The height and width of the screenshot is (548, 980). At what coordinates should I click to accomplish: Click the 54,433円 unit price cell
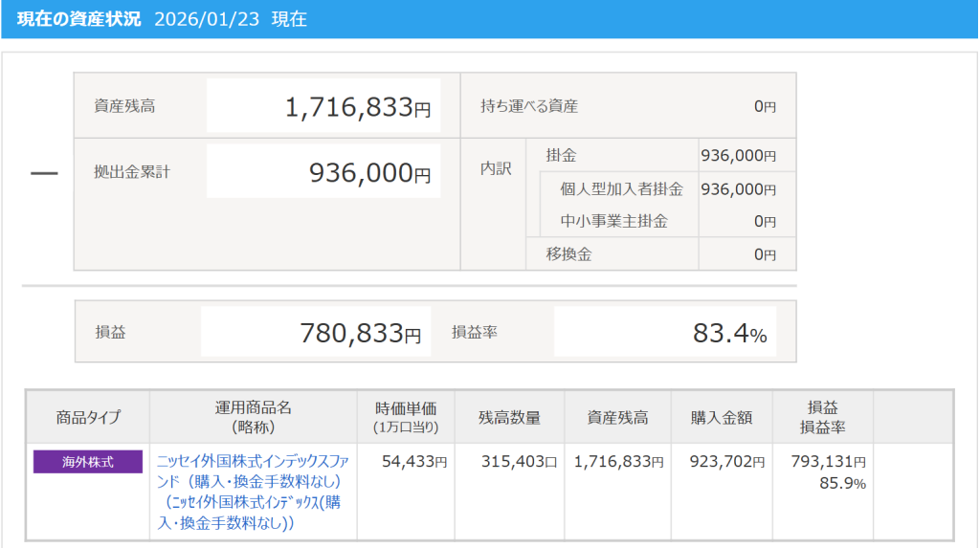point(414,462)
